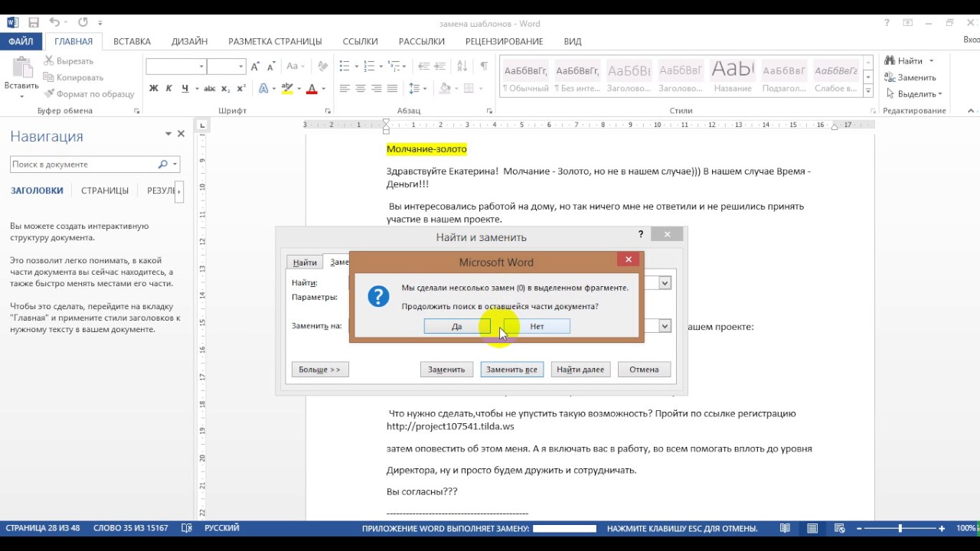Image resolution: width=980 pixels, height=551 pixels.
Task: Open the font name combo box
Action: (176, 67)
